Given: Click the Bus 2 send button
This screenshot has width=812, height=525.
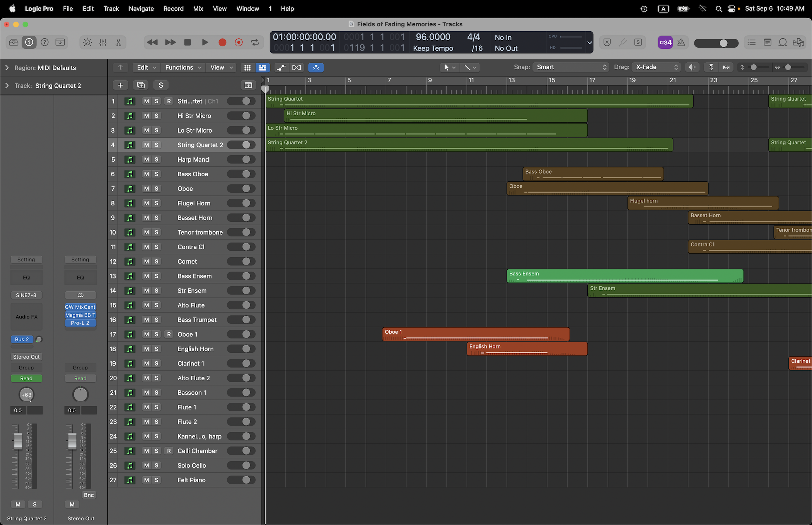Looking at the screenshot, I should pyautogui.click(x=22, y=339).
